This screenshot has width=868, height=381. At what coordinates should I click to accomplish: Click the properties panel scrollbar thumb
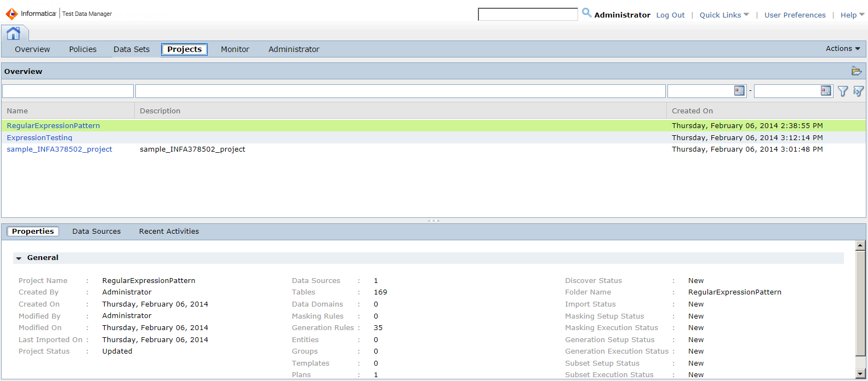point(860,303)
